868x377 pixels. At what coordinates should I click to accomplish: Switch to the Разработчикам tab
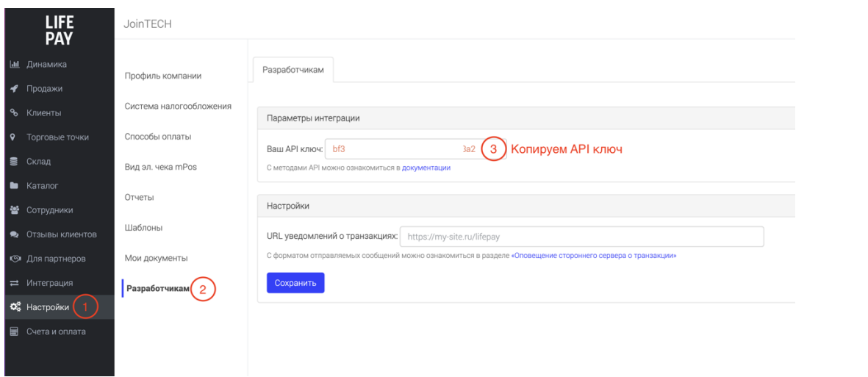(293, 70)
